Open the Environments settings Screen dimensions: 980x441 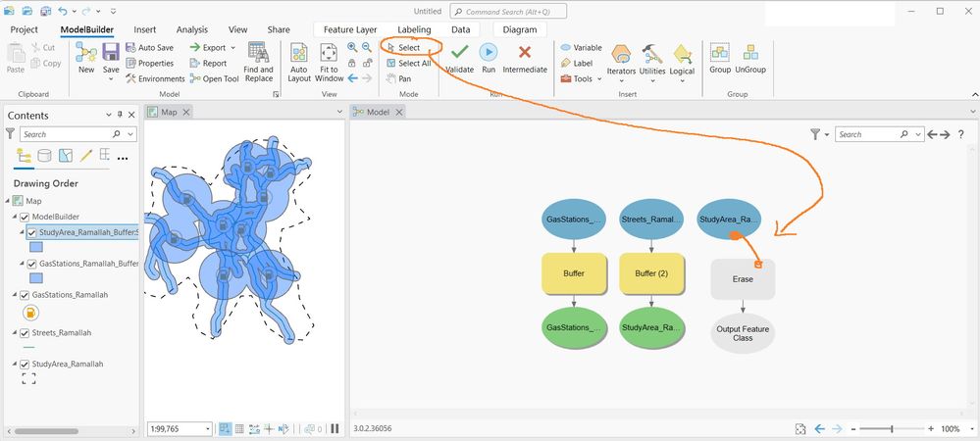click(x=155, y=78)
